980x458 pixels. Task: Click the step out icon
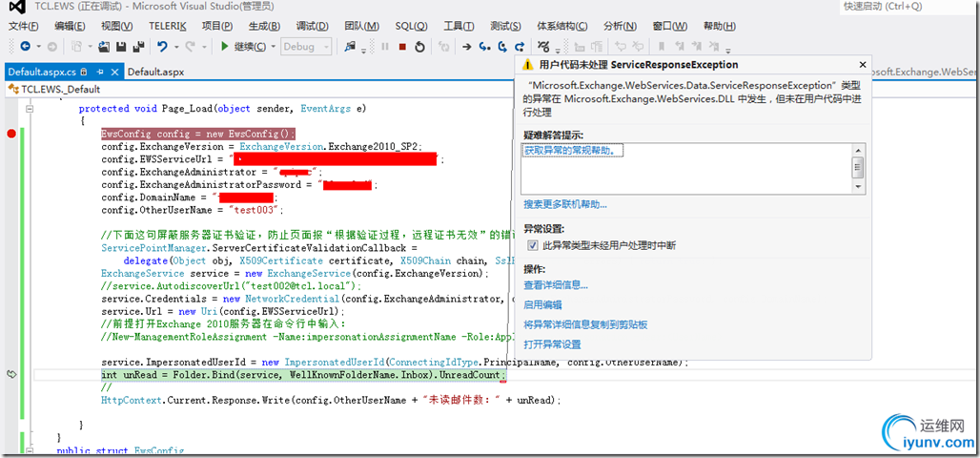520,47
